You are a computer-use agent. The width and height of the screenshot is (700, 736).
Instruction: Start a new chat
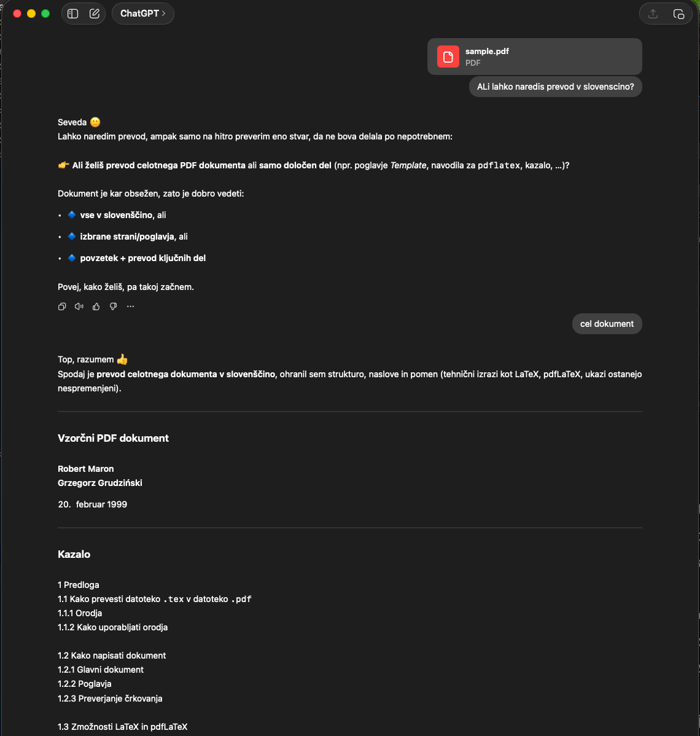coord(95,14)
